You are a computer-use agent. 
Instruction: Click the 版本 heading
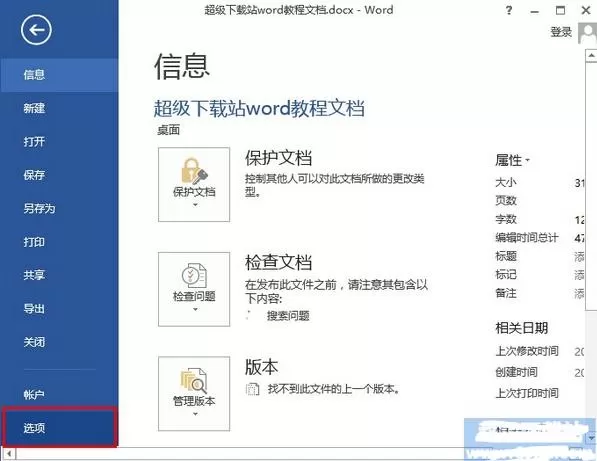point(262,367)
